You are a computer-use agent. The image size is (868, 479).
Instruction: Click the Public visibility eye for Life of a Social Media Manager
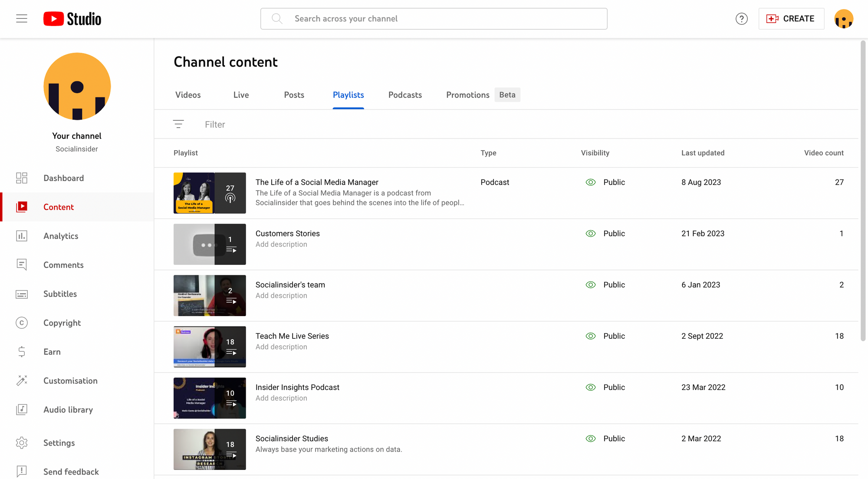[591, 182]
